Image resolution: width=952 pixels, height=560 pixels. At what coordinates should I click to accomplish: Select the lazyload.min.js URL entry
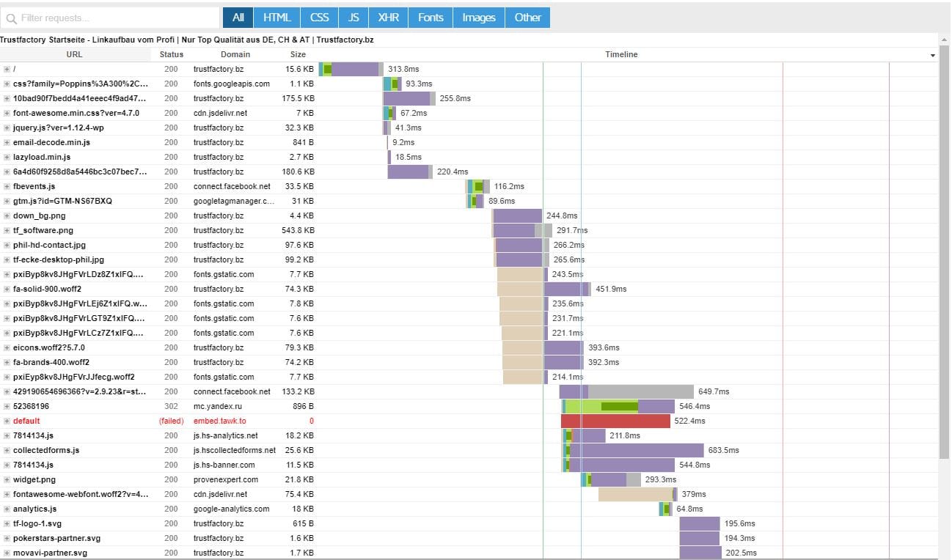click(x=42, y=157)
